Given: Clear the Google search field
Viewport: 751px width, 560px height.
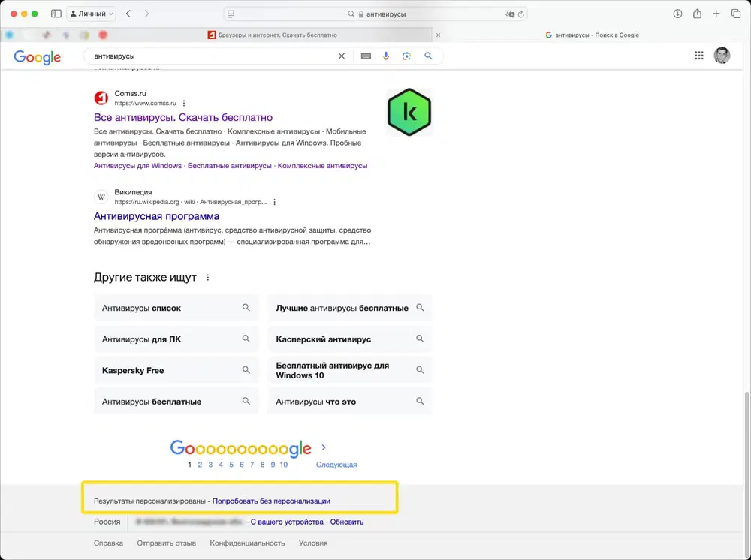Looking at the screenshot, I should pos(342,56).
